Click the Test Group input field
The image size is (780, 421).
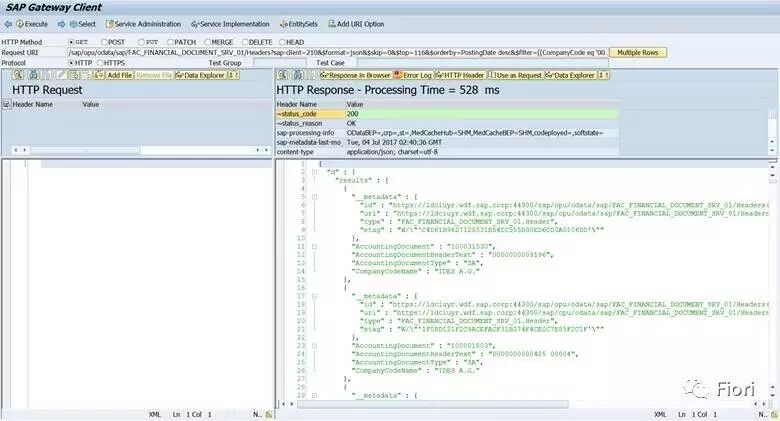[x=280, y=63]
